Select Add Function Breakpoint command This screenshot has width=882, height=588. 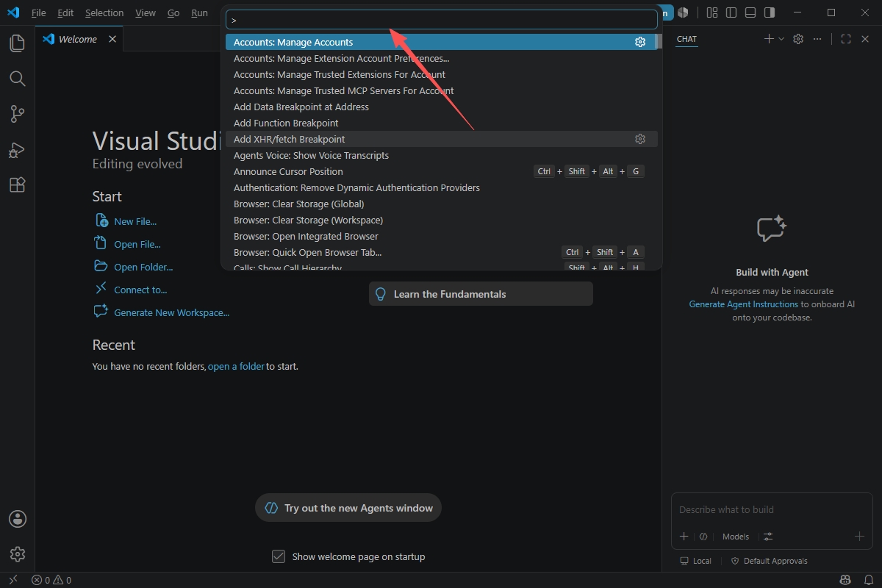pyautogui.click(x=442, y=123)
